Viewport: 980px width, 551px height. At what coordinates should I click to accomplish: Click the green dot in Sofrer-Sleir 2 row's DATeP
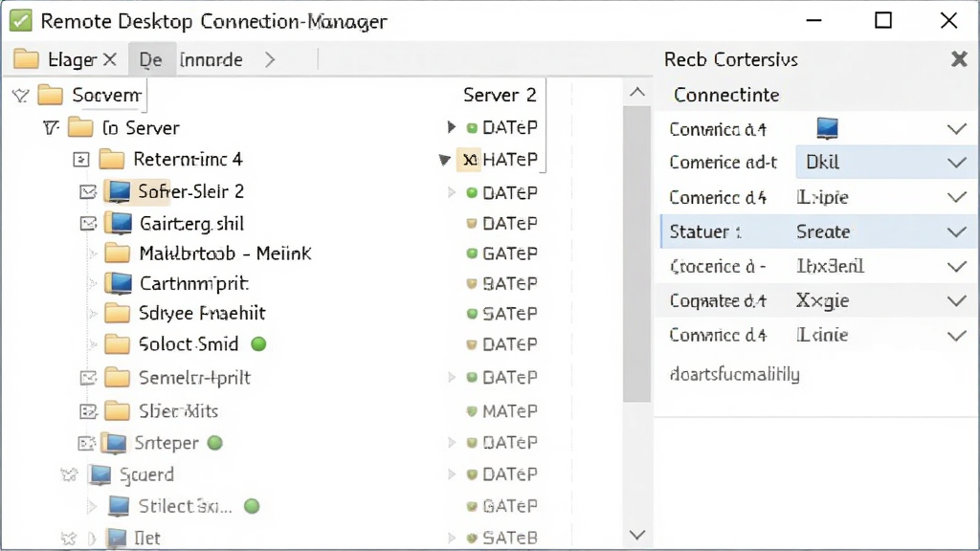tap(472, 192)
